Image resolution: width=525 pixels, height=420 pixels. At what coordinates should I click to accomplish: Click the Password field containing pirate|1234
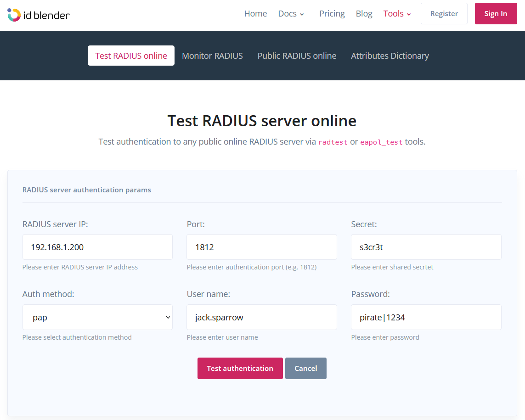coord(426,317)
